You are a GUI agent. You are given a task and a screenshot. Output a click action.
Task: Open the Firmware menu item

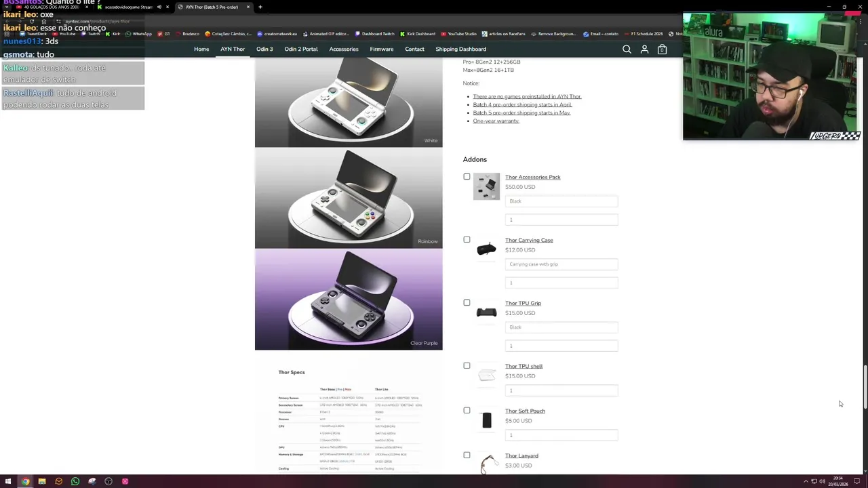tap(382, 49)
